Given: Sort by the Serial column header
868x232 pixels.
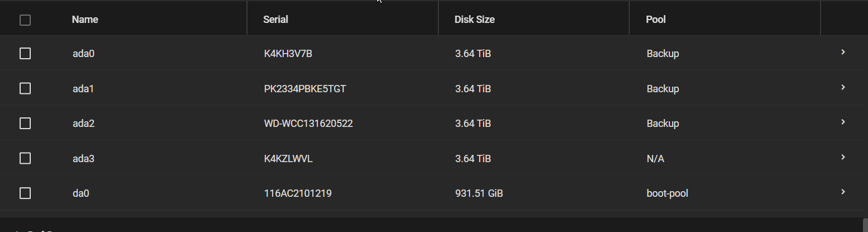Looking at the screenshot, I should pos(276,20).
